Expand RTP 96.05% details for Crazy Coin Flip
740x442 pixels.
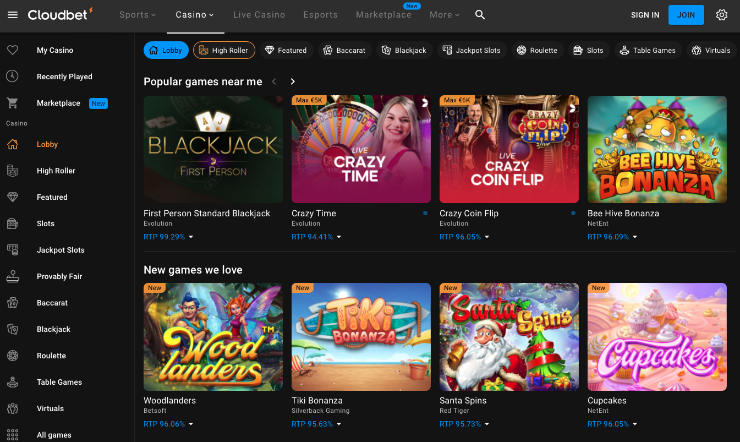tap(464, 237)
